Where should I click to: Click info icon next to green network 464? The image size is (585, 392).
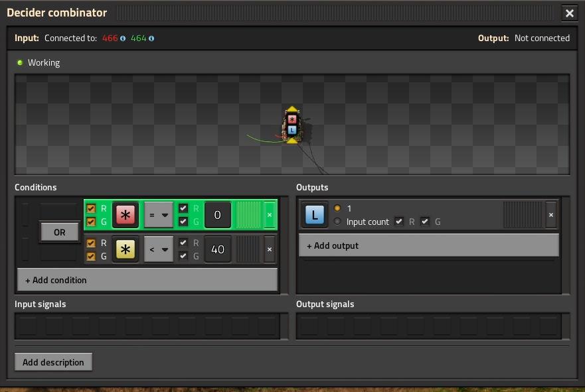coord(151,38)
